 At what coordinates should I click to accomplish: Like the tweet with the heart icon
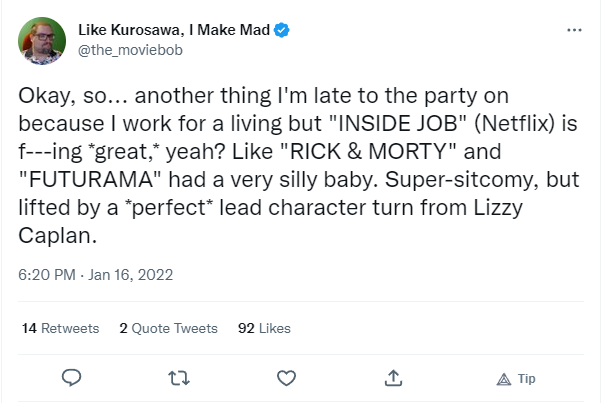click(286, 377)
